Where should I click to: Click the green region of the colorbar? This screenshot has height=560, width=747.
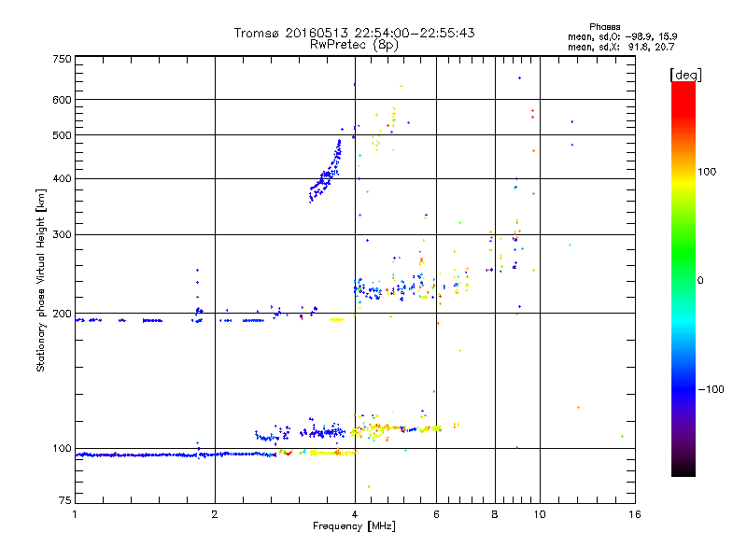(684, 250)
